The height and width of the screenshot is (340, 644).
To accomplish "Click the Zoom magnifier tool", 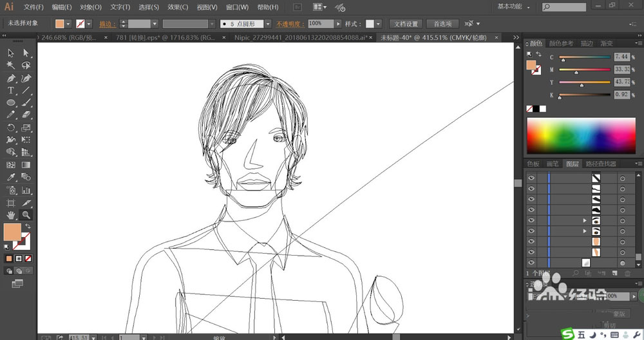I will [x=26, y=215].
